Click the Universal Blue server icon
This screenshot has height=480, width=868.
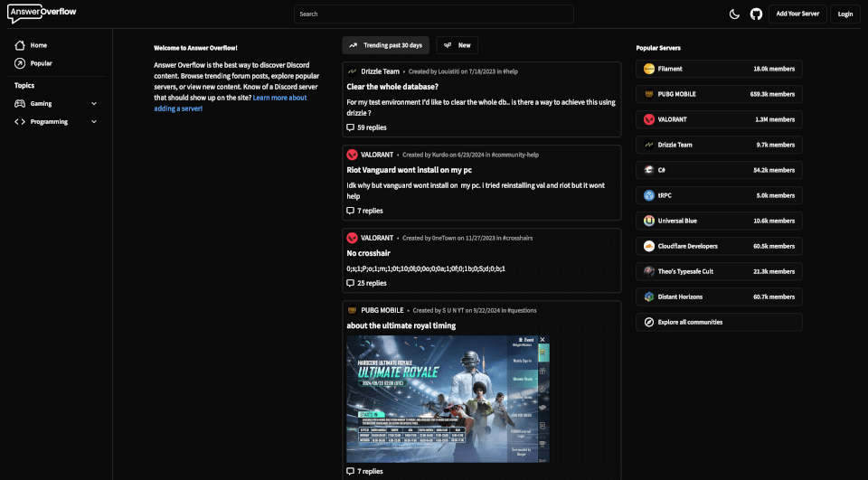click(x=649, y=221)
